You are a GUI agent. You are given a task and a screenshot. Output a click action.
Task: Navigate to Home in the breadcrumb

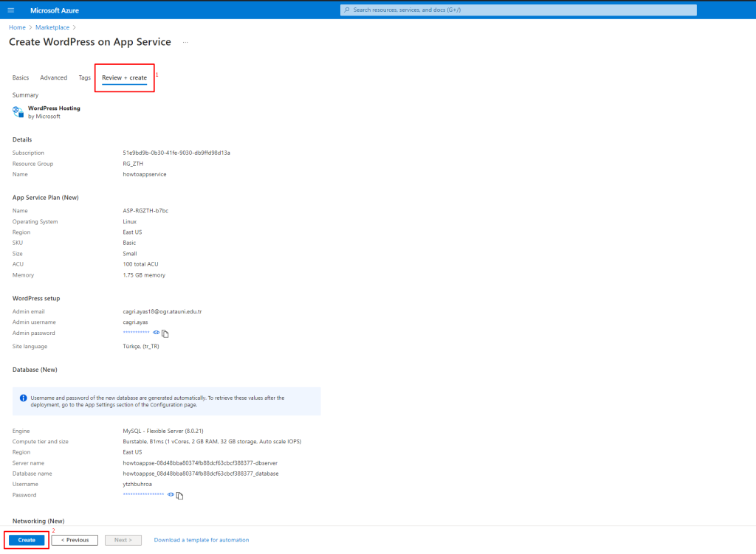[17, 27]
